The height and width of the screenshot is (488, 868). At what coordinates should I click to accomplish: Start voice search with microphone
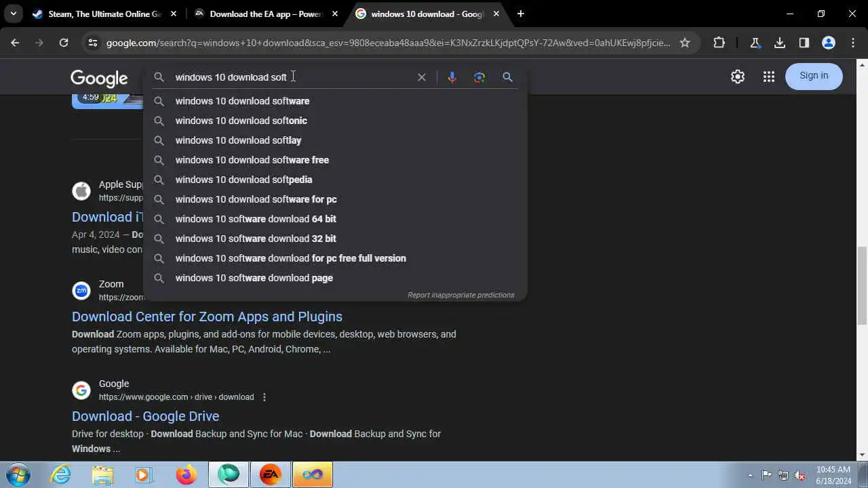(x=452, y=77)
